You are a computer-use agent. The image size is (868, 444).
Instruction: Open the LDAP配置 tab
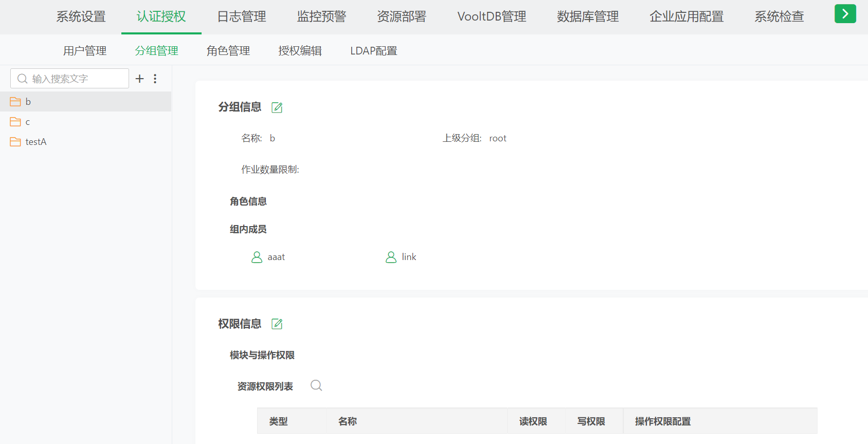pos(374,51)
